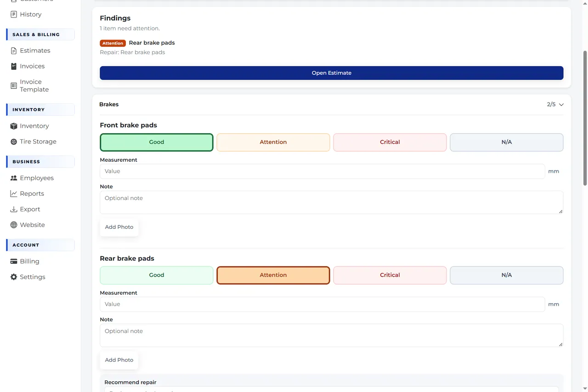588x392 pixels.
Task: Click the Front brake pads Note box
Action: [x=332, y=202]
